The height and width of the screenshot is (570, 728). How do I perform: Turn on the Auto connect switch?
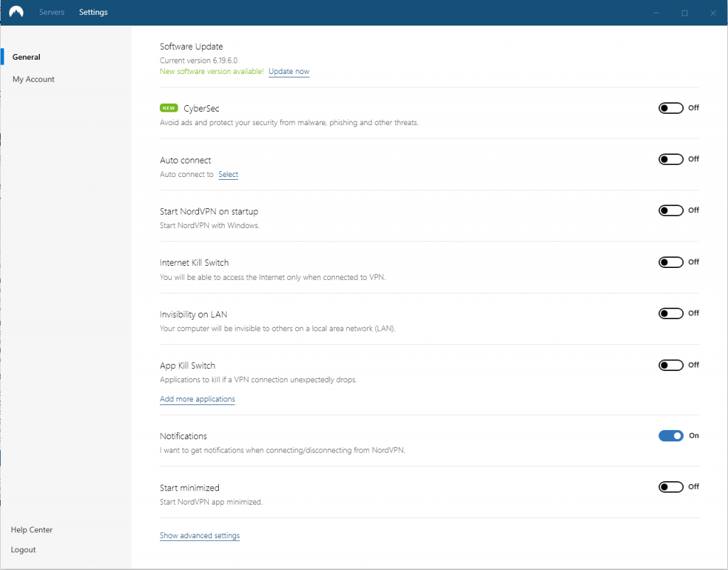click(670, 159)
